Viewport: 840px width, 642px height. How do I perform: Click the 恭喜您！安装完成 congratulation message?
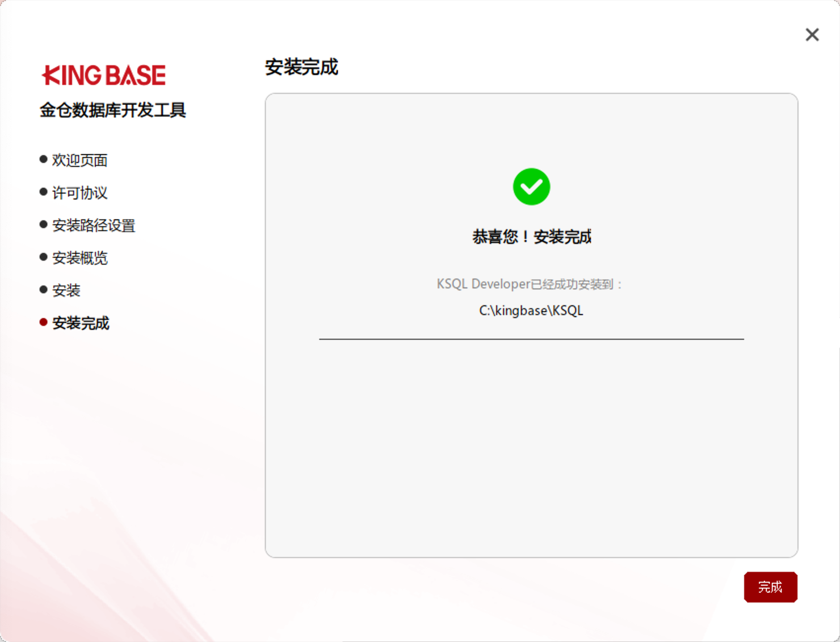pos(531,237)
